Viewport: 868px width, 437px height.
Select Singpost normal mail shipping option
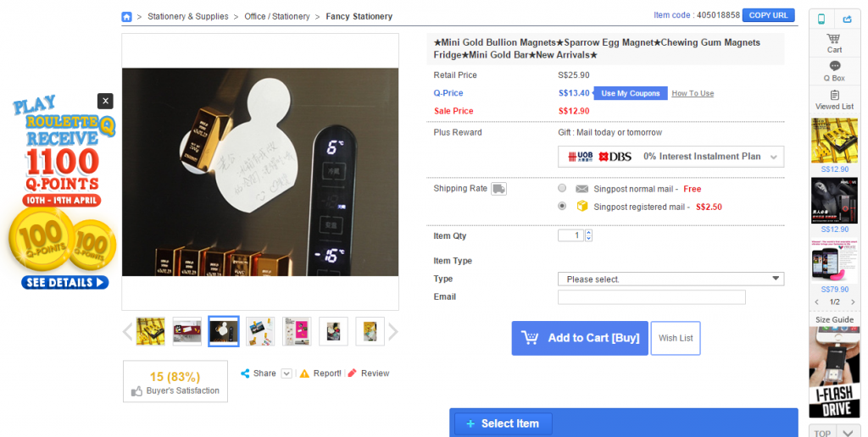(x=562, y=188)
